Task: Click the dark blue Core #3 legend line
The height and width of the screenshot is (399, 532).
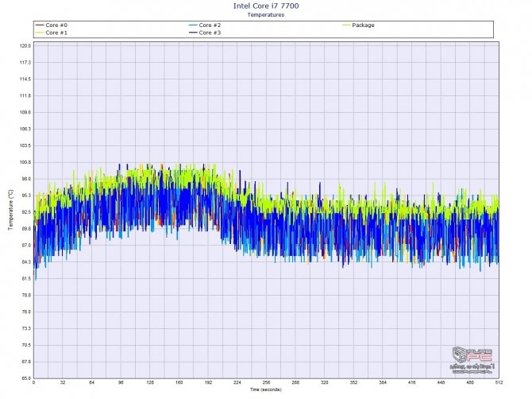Action: point(194,33)
